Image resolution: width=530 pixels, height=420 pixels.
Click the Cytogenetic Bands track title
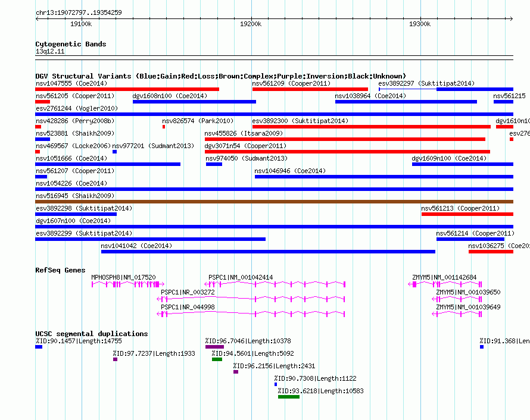pos(71,44)
